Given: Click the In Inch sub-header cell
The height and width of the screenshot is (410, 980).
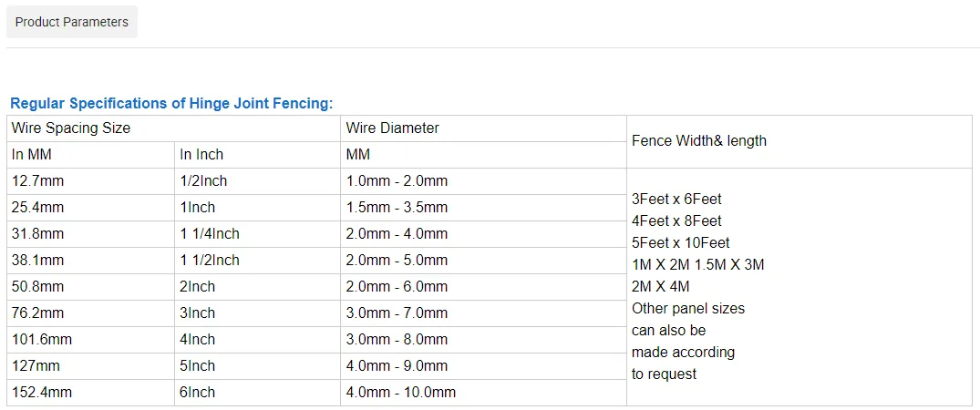Looking at the screenshot, I should click(x=201, y=155).
